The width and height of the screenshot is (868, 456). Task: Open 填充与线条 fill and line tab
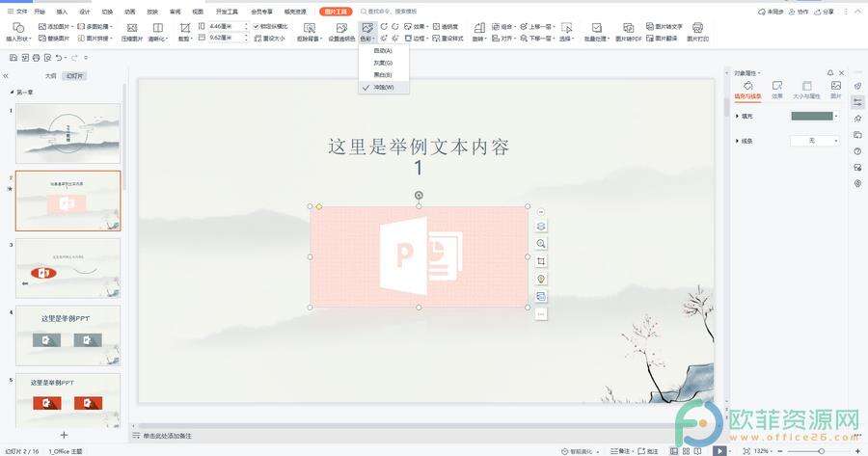point(747,90)
